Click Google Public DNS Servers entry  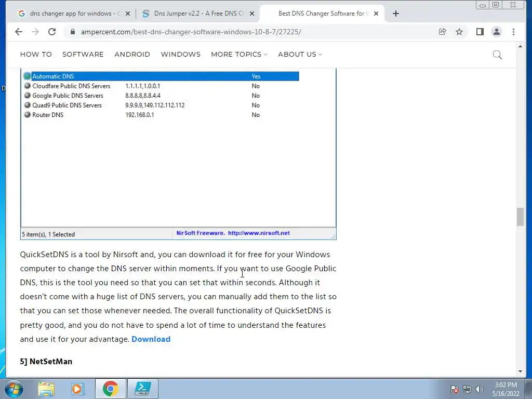tap(68, 96)
